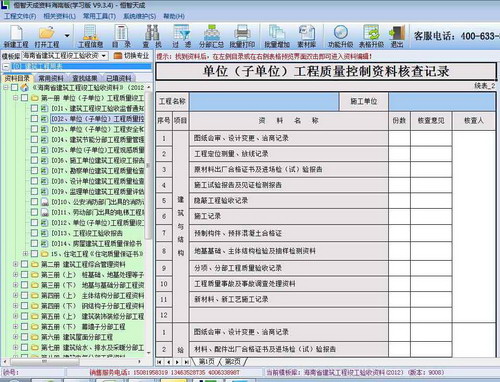The width and height of the screenshot is (500, 382).
Task: Go to first sheet navigation arrow
Action: [160, 362]
